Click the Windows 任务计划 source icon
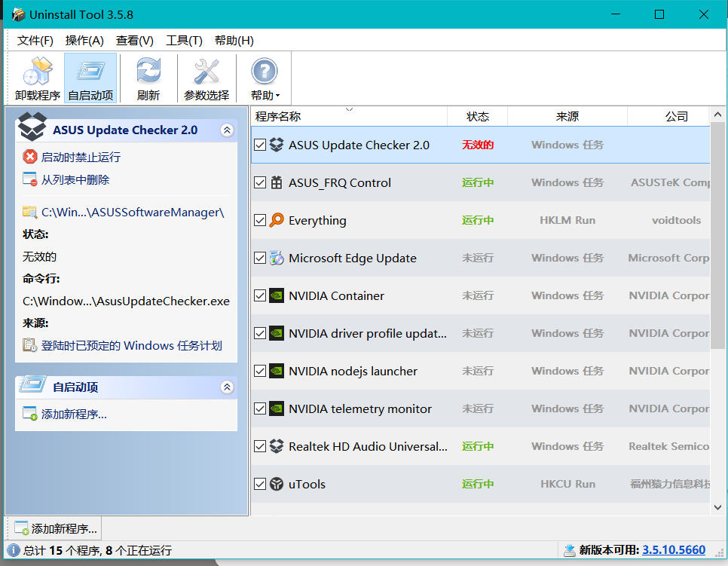 [29, 345]
